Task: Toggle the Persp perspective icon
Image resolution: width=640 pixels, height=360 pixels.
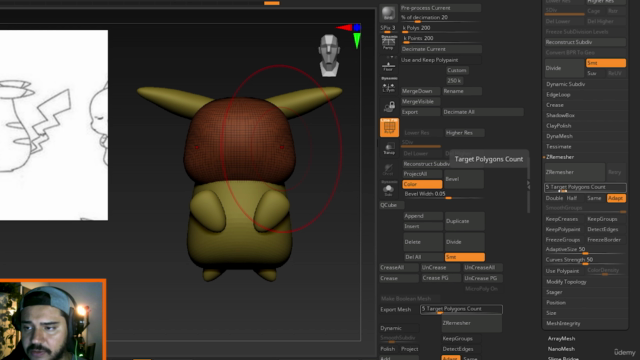Action: pos(388,42)
